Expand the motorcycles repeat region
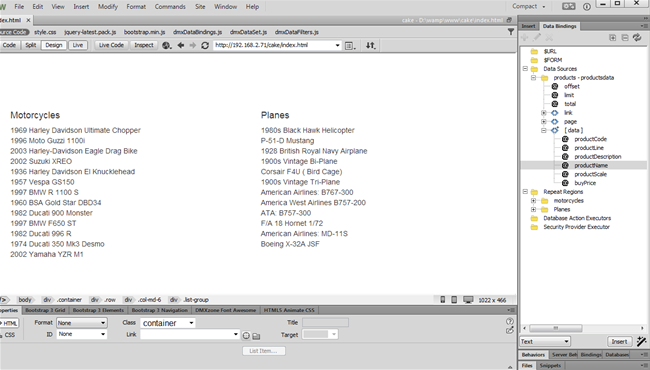 [x=534, y=201]
